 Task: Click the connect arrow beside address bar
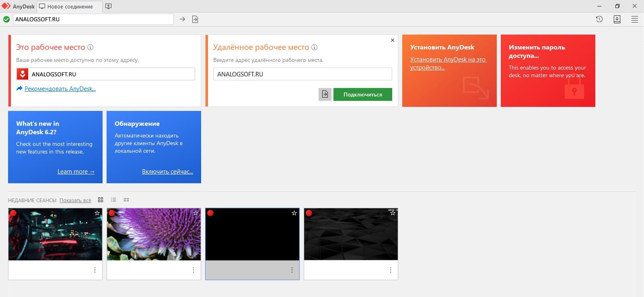(x=182, y=19)
